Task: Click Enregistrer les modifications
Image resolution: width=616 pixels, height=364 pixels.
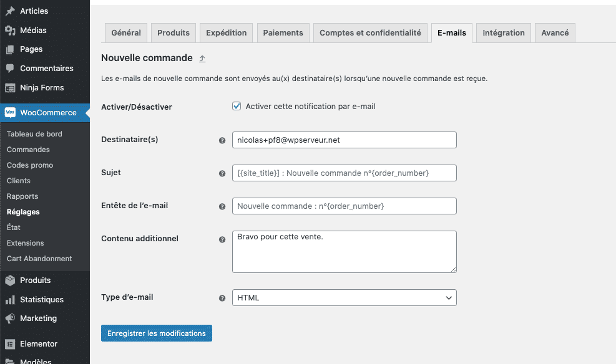Action: tap(156, 333)
